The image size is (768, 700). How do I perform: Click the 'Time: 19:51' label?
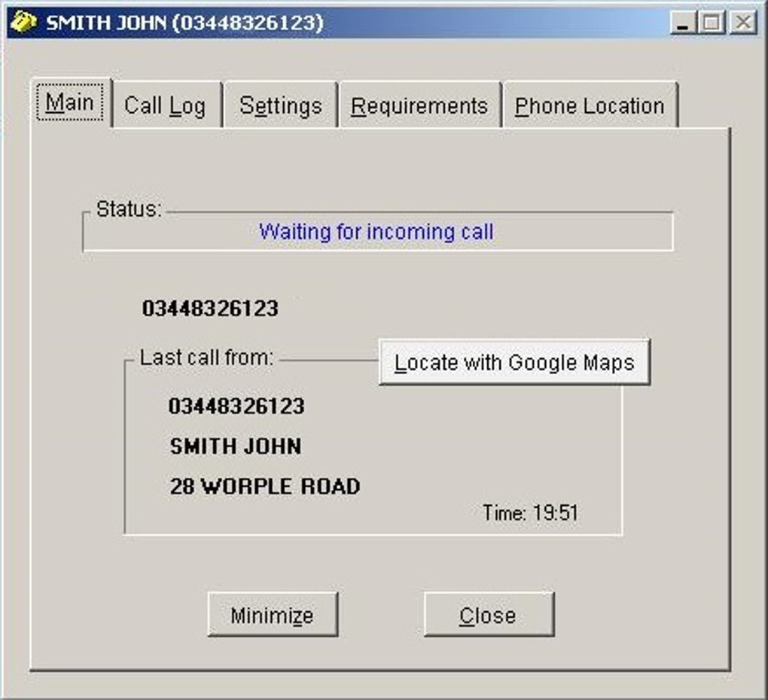531,513
